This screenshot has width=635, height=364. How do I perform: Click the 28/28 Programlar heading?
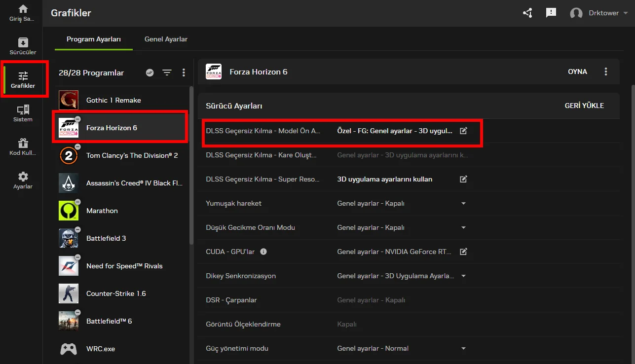click(x=91, y=73)
